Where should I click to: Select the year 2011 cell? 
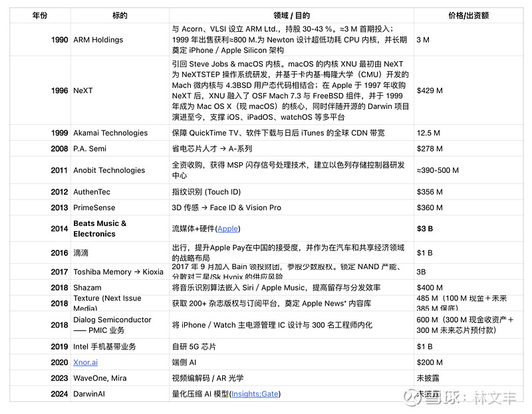point(40,170)
